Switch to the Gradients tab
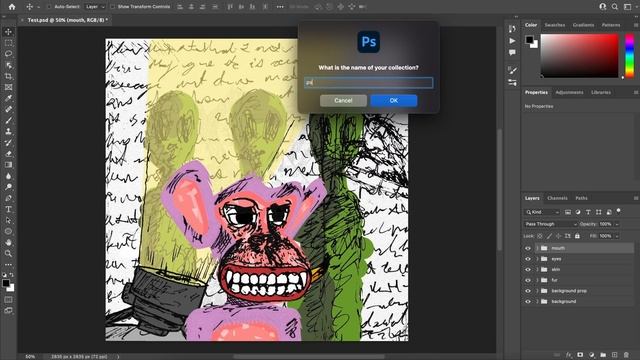This screenshot has height=360, width=640. pos(583,25)
